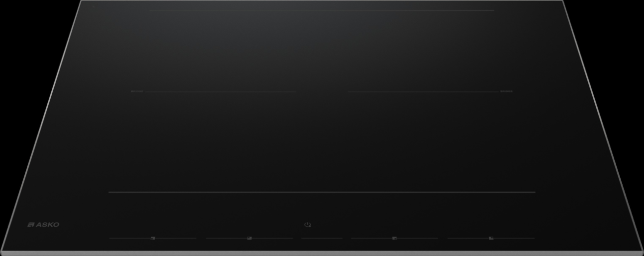Screen dimensions: 644x256
Task: Select the far-right cooking zone icon
Action: (491, 239)
